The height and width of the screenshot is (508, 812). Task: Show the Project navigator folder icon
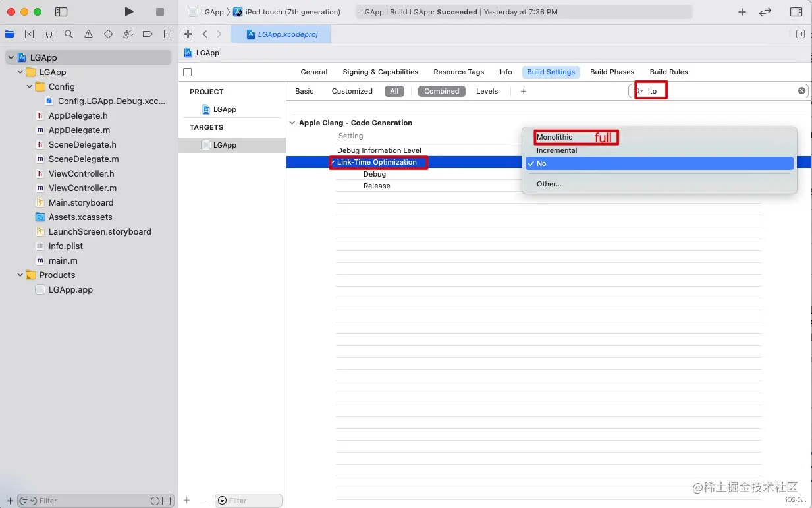(10, 34)
